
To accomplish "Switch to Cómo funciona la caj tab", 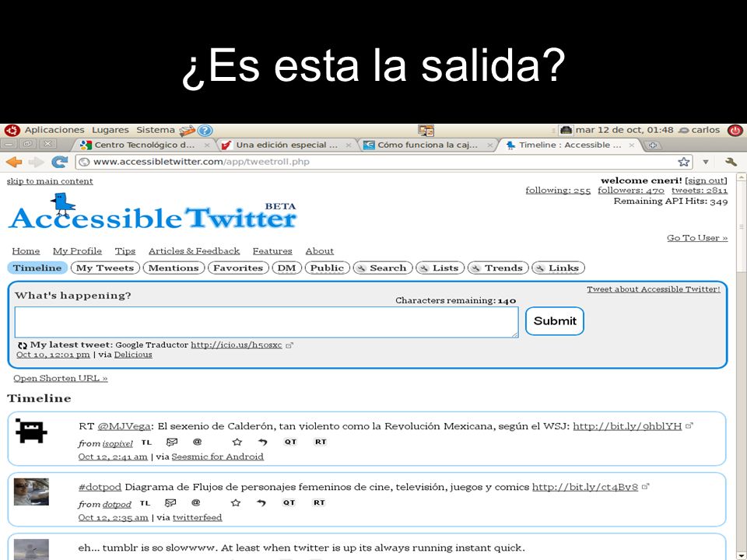I will [x=427, y=145].
